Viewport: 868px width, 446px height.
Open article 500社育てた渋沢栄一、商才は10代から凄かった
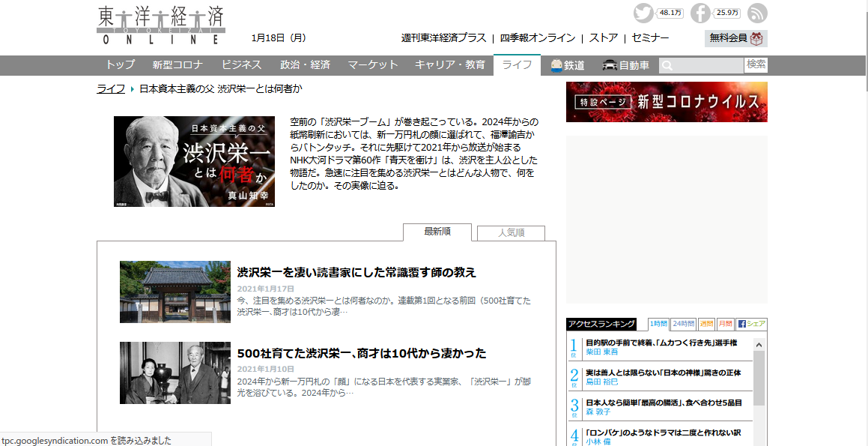(362, 354)
